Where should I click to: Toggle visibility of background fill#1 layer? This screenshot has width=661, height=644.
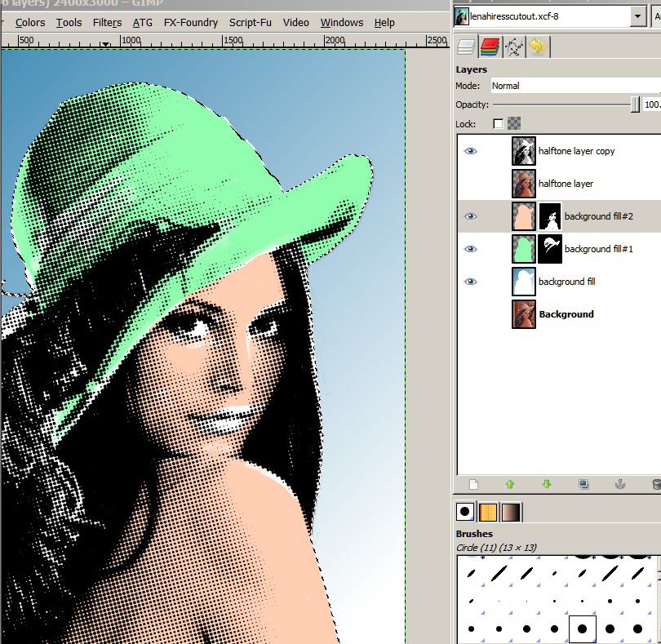coord(471,249)
